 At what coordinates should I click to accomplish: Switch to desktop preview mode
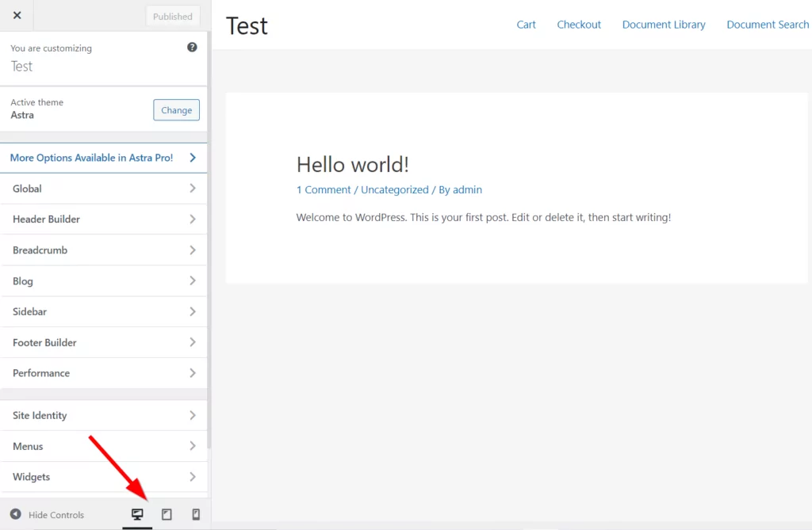[137, 515]
